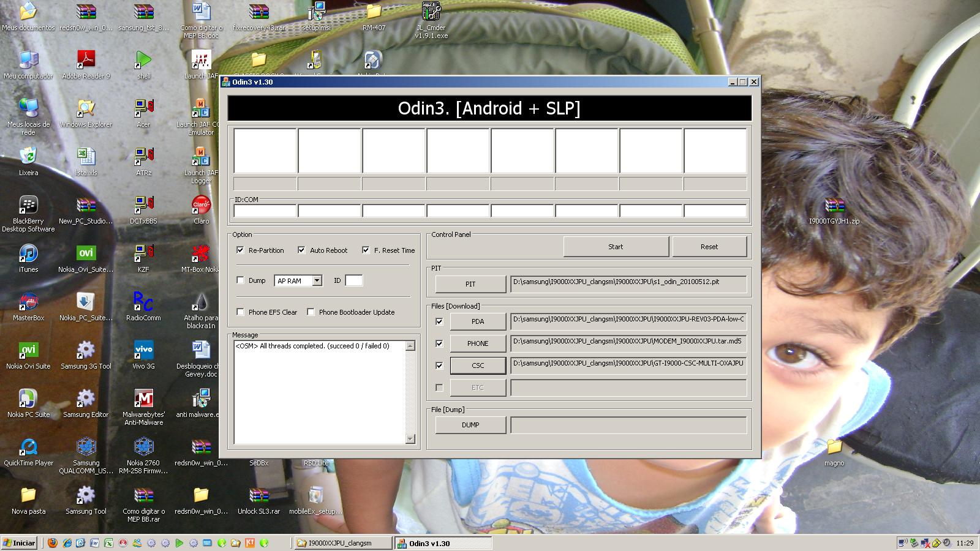Image resolution: width=980 pixels, height=551 pixels.
Task: Launch Word from quick launch bar
Action: tap(95, 543)
